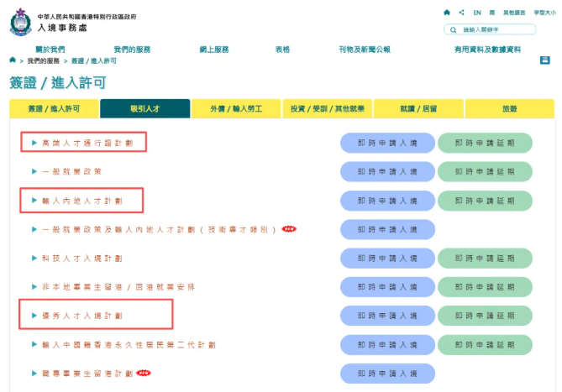Image resolution: width=562 pixels, height=392 pixels.
Task: Click 即時申請延期 for 非本地畢業生留港 row
Action: pos(485,287)
